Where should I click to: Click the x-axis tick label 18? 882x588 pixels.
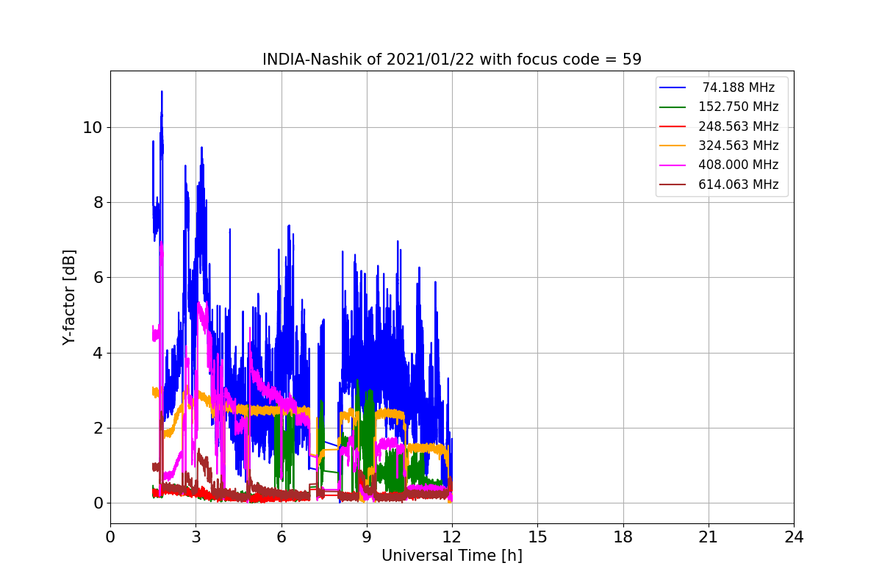(x=623, y=537)
